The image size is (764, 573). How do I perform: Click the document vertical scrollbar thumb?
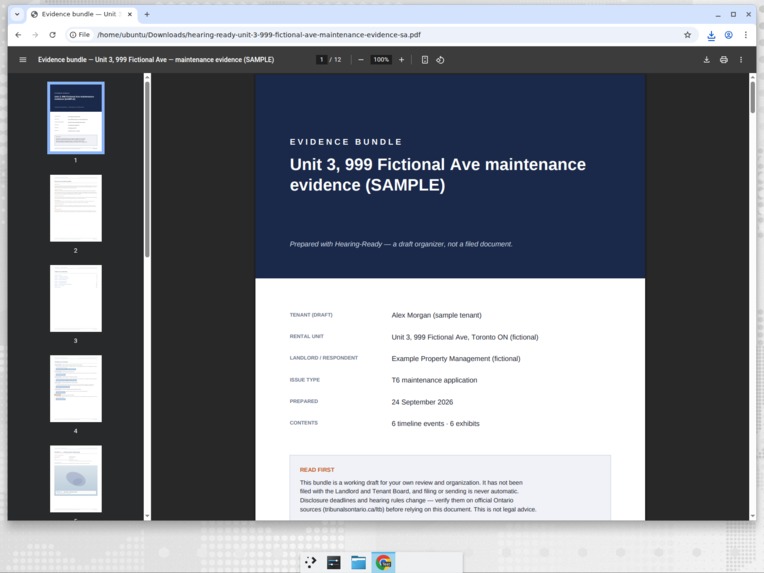pyautogui.click(x=752, y=97)
